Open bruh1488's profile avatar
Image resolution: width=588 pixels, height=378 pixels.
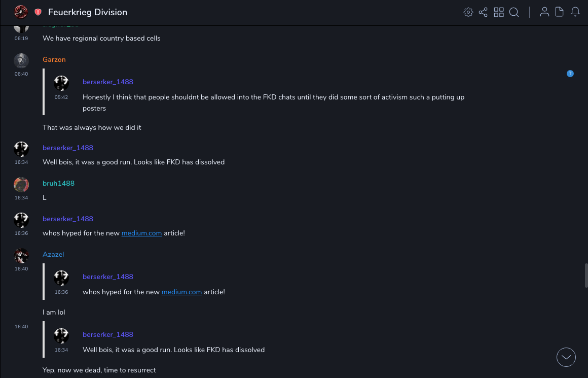[21, 185]
